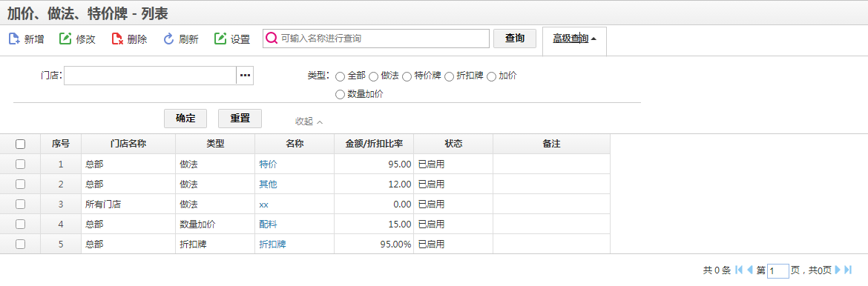Collapse the 高级查询 advanced search panel
This screenshot has width=868, height=286.
pos(575,39)
